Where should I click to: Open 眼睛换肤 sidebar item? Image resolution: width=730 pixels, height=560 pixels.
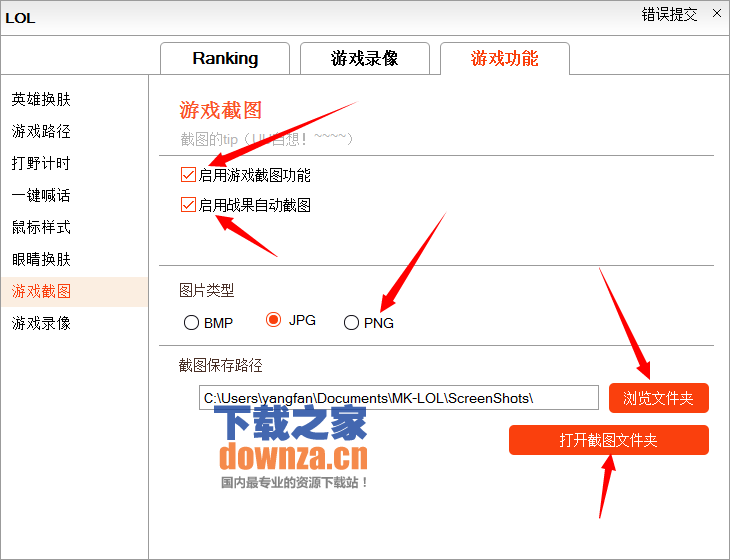(x=41, y=259)
